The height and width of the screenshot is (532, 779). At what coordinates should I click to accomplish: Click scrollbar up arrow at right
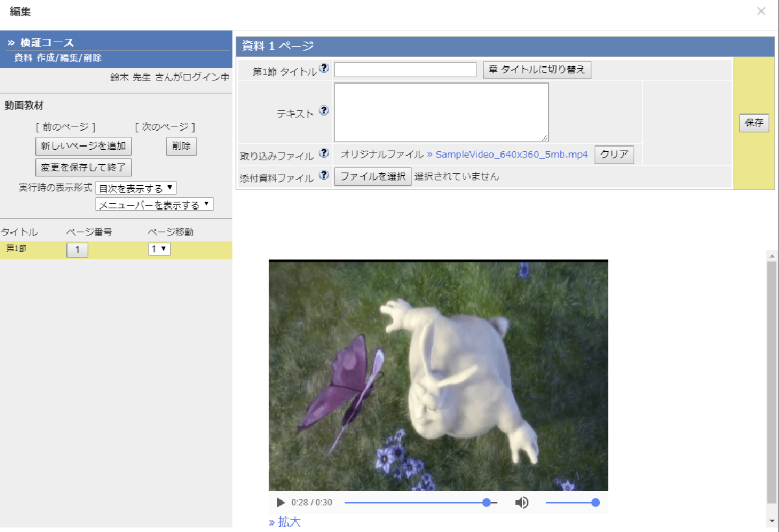771,256
